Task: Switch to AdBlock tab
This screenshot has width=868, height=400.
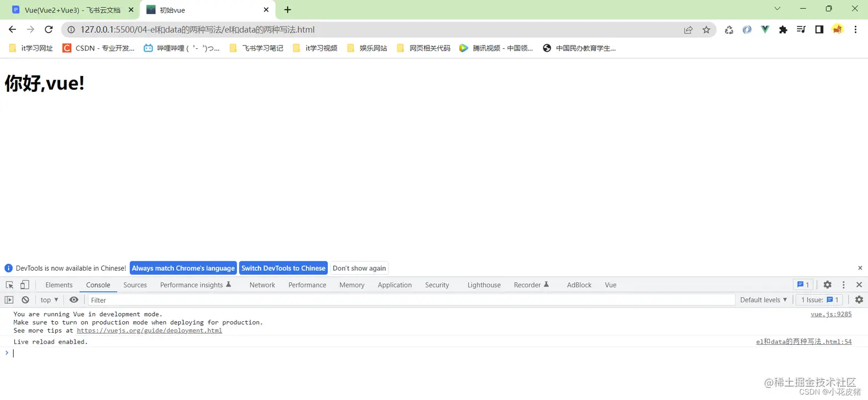Action: click(x=579, y=285)
